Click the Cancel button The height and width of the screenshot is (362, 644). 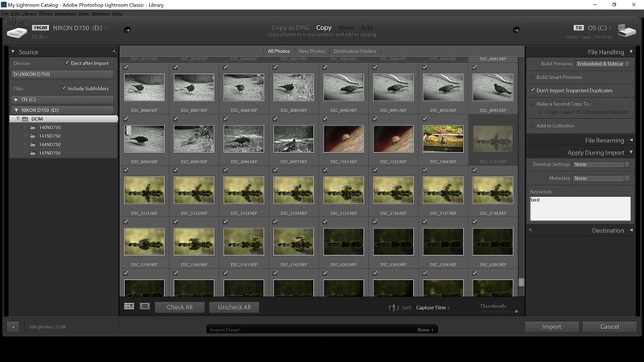pos(609,327)
